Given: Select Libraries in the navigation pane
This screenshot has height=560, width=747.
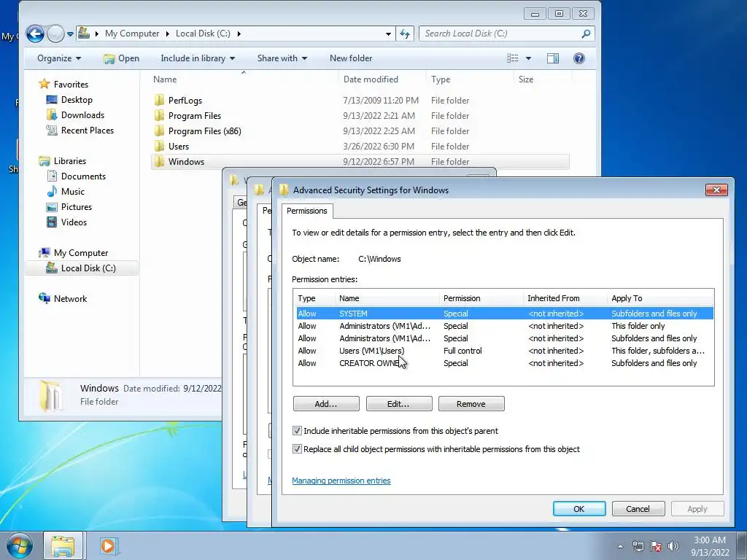Looking at the screenshot, I should pos(69,161).
